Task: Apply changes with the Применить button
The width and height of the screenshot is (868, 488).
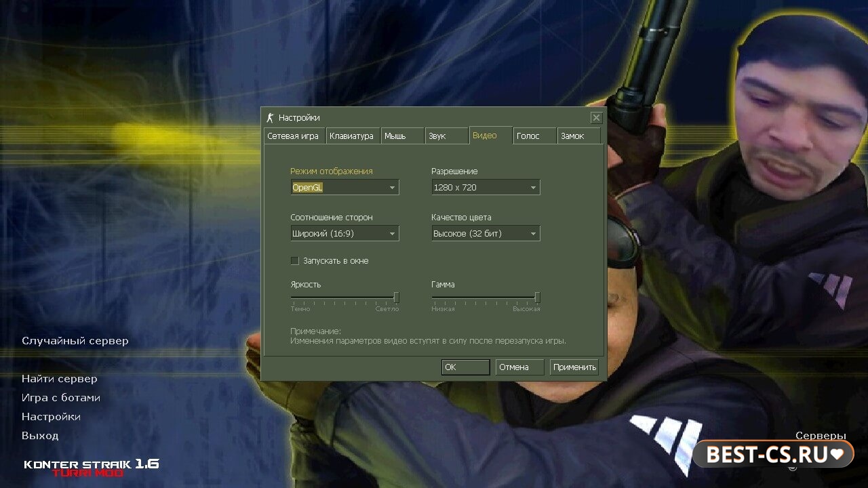Action: [574, 367]
